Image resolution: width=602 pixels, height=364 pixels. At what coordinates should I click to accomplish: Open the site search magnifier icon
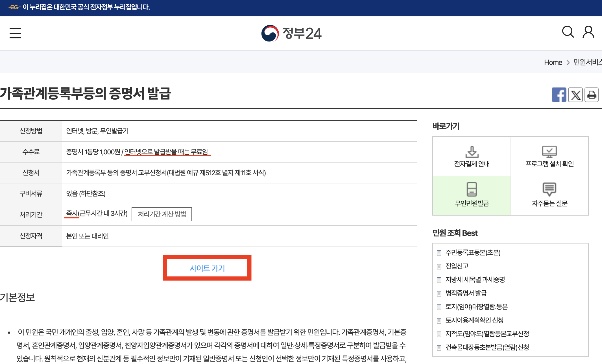[x=568, y=33]
